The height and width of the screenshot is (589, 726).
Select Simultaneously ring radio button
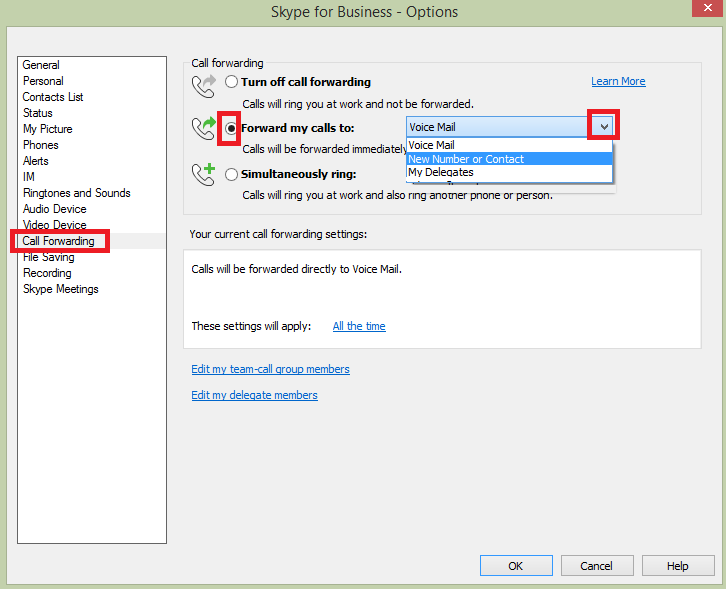[x=231, y=175]
